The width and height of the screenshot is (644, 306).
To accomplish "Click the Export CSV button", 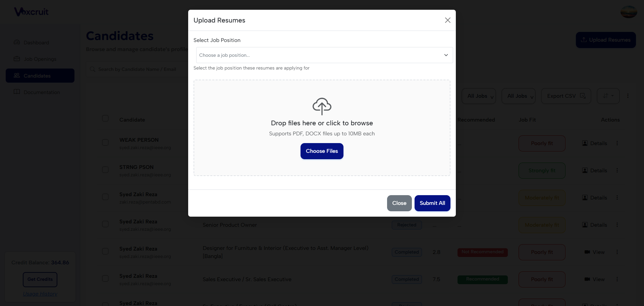I will pyautogui.click(x=566, y=96).
